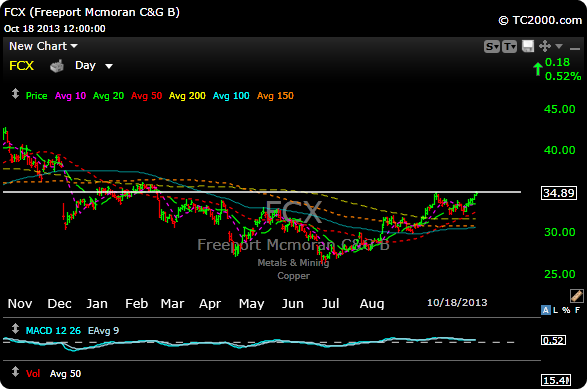The height and width of the screenshot is (389, 587).
Task: Open the gray triangle chart options menu
Action: tap(559, 46)
